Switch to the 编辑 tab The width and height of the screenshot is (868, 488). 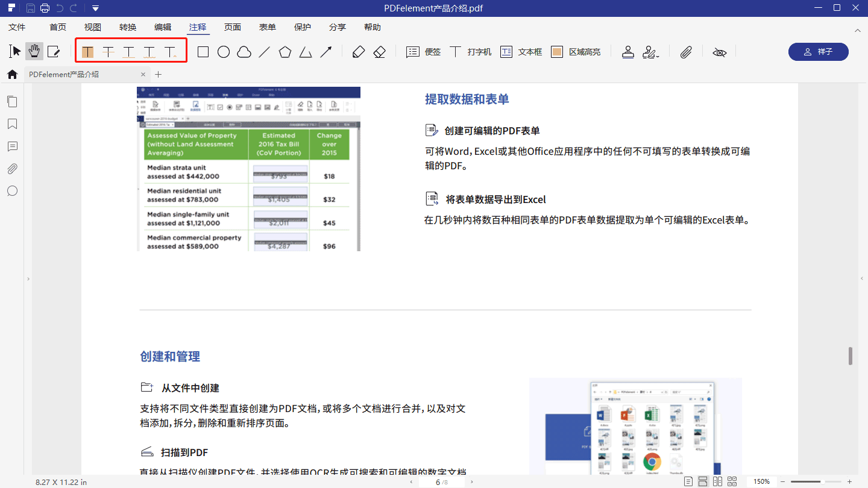point(163,27)
